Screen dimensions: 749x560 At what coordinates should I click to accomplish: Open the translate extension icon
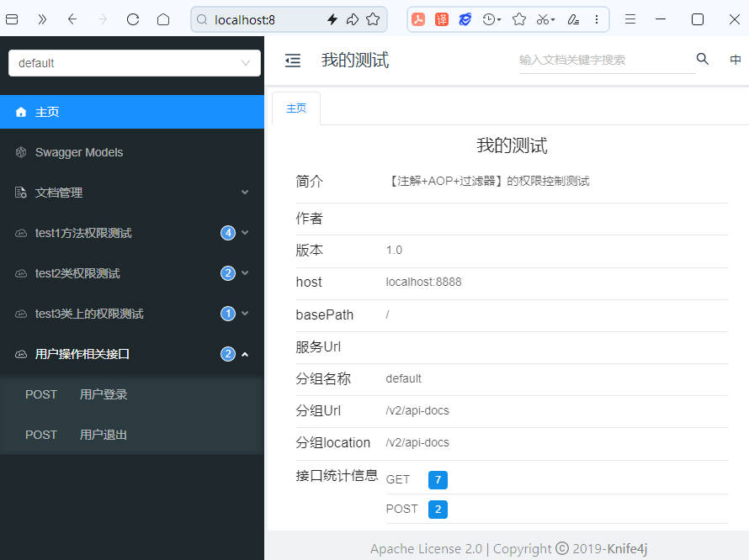pos(442,19)
